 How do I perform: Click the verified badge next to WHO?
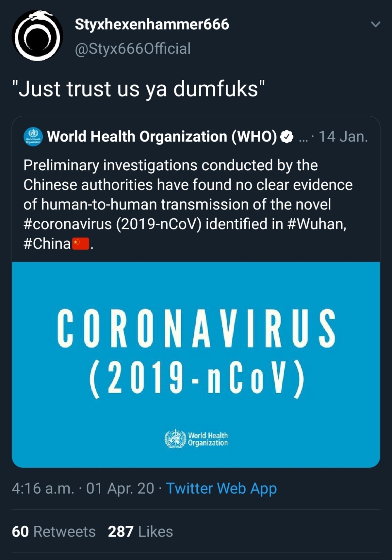coord(286,137)
